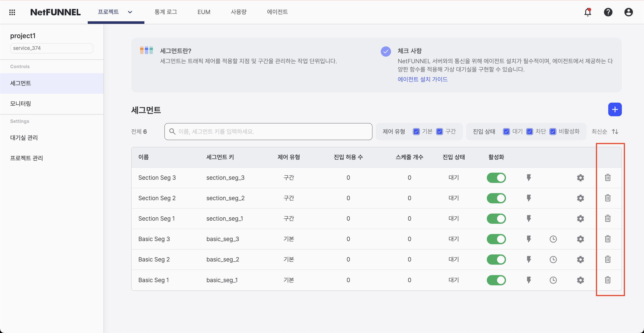644x333 pixels.
Task: Open the help question mark icon
Action: (608, 12)
